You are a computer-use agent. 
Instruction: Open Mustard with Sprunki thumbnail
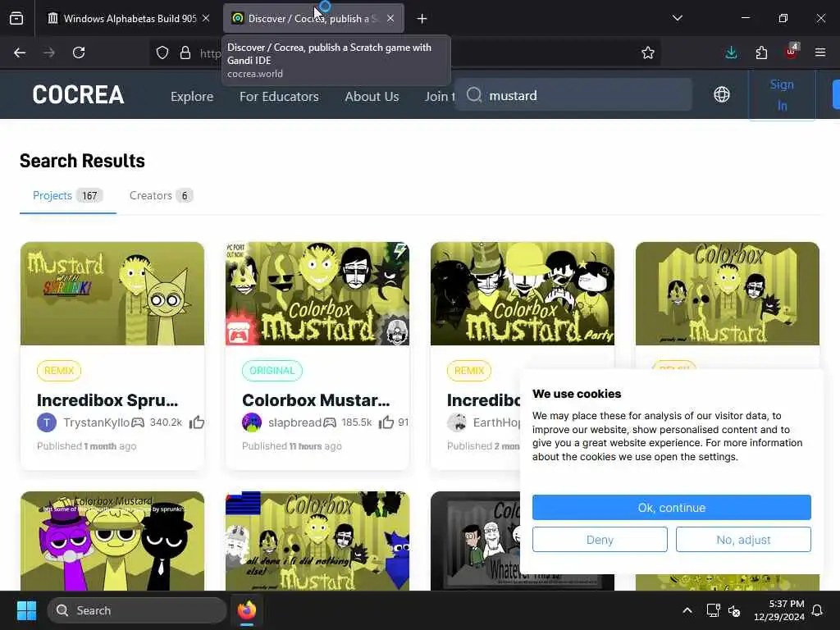[x=112, y=294]
